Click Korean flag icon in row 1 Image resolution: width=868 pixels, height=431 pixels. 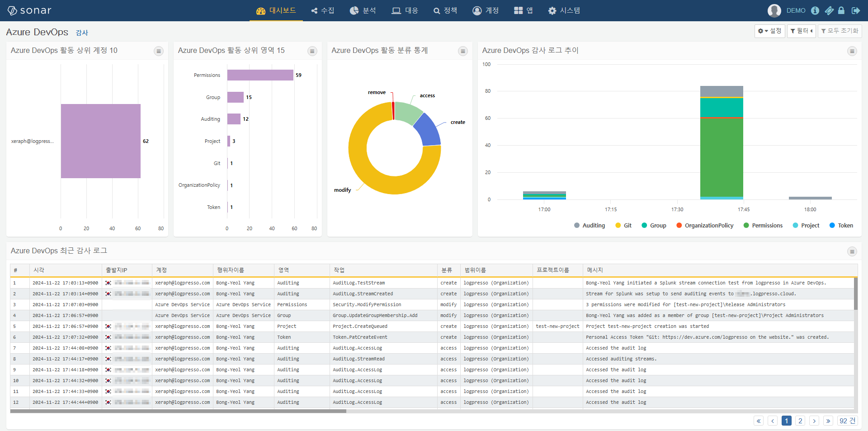tap(108, 283)
